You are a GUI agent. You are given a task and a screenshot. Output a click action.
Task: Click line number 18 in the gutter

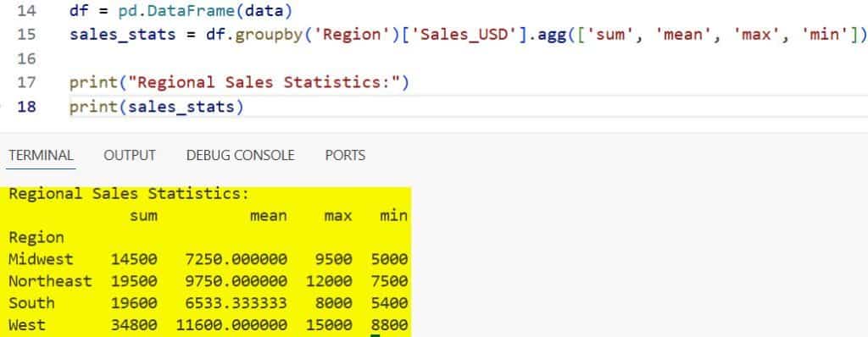[x=26, y=106]
